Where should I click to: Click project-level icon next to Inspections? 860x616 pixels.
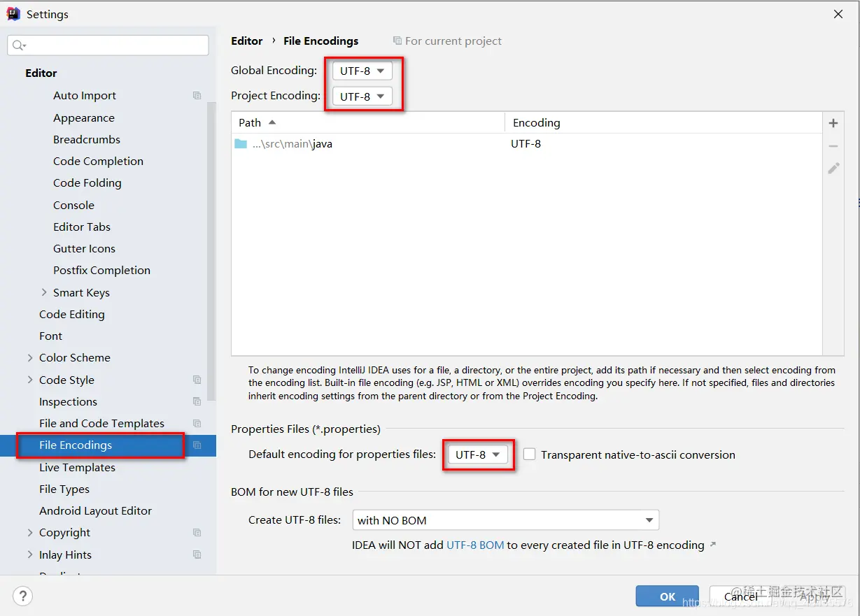pos(197,401)
